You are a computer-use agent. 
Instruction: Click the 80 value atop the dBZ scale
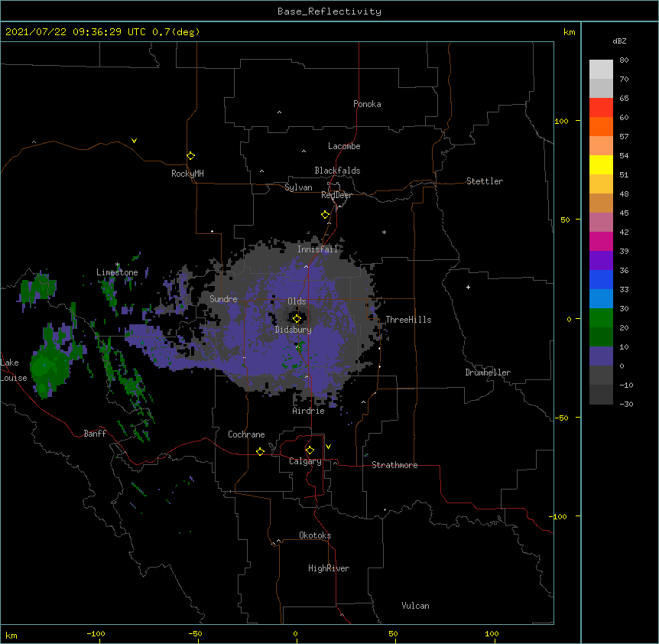(624, 60)
